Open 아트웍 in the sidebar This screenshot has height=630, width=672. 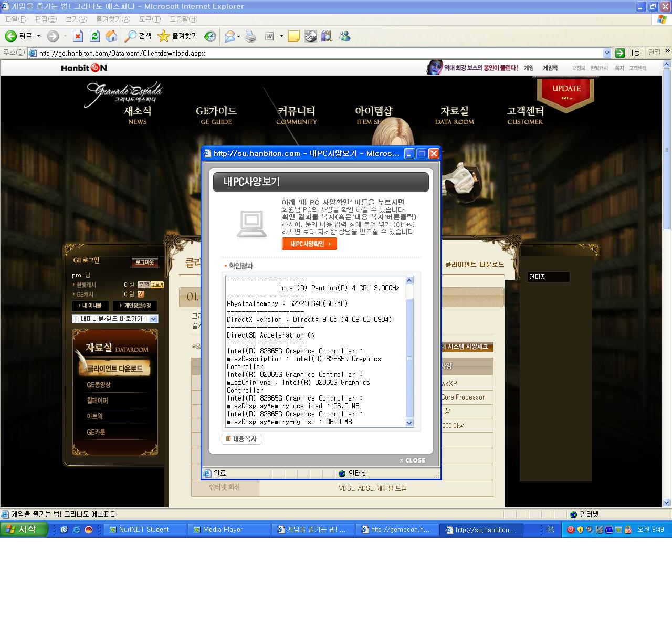pos(95,416)
